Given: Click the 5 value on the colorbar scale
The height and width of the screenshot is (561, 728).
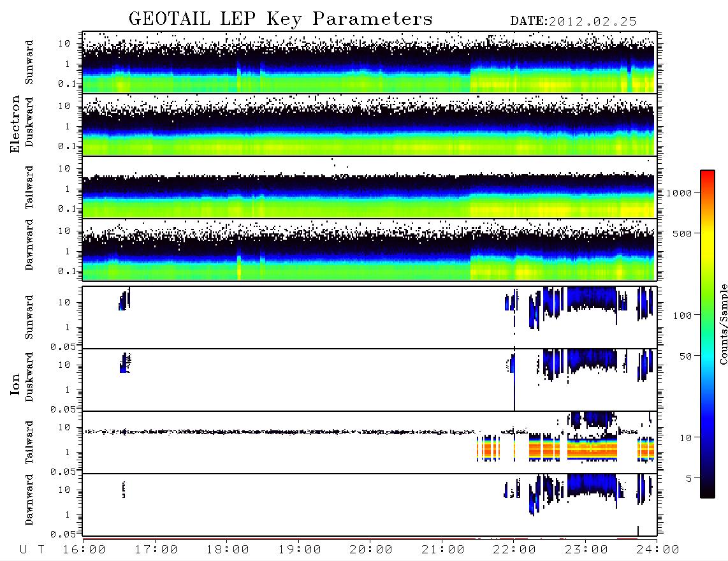Looking at the screenshot, I should (x=688, y=479).
